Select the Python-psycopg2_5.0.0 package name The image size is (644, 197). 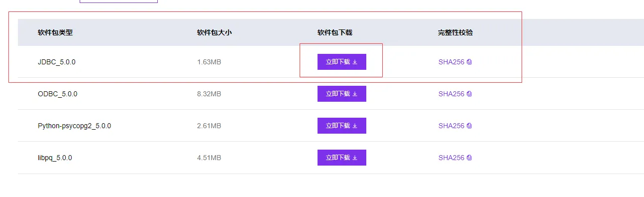75,126
